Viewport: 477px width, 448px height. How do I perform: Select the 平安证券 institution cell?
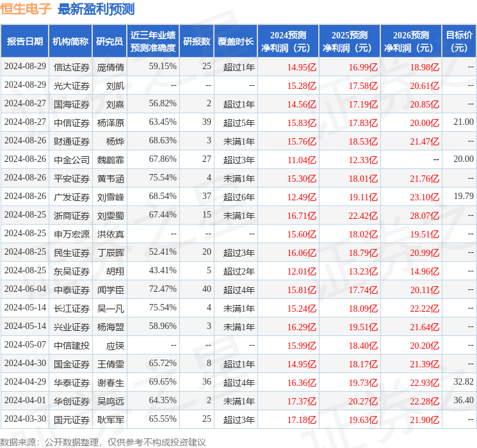point(72,179)
